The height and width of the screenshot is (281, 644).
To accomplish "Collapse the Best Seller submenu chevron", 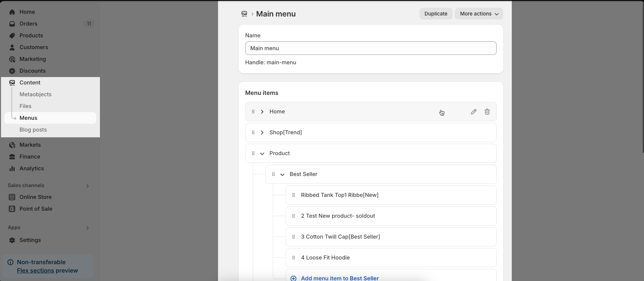I will click(x=282, y=175).
